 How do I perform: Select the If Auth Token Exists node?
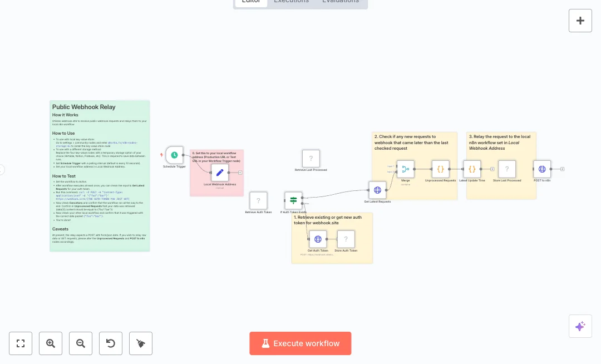[x=293, y=200]
